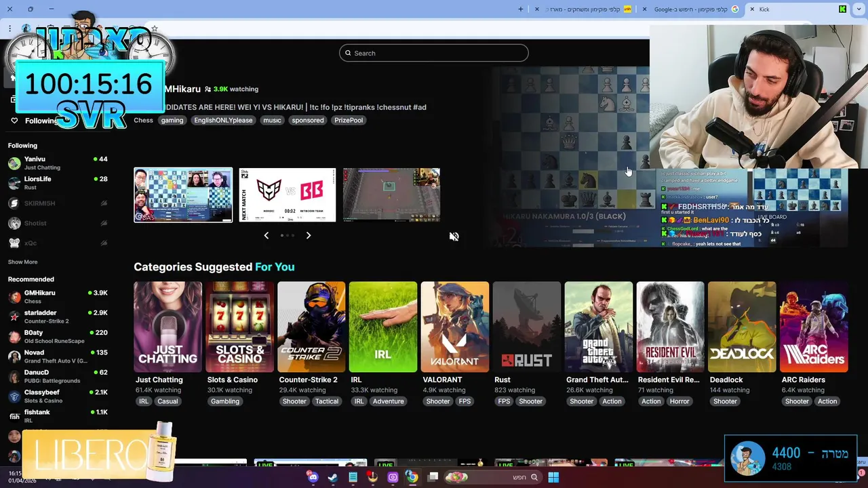Click the Adventure tag under IRL

[389, 401]
